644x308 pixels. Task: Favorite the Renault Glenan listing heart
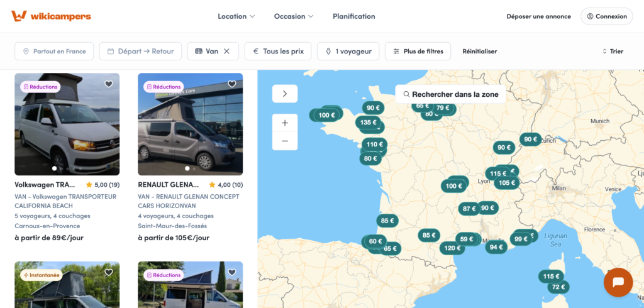pos(232,84)
